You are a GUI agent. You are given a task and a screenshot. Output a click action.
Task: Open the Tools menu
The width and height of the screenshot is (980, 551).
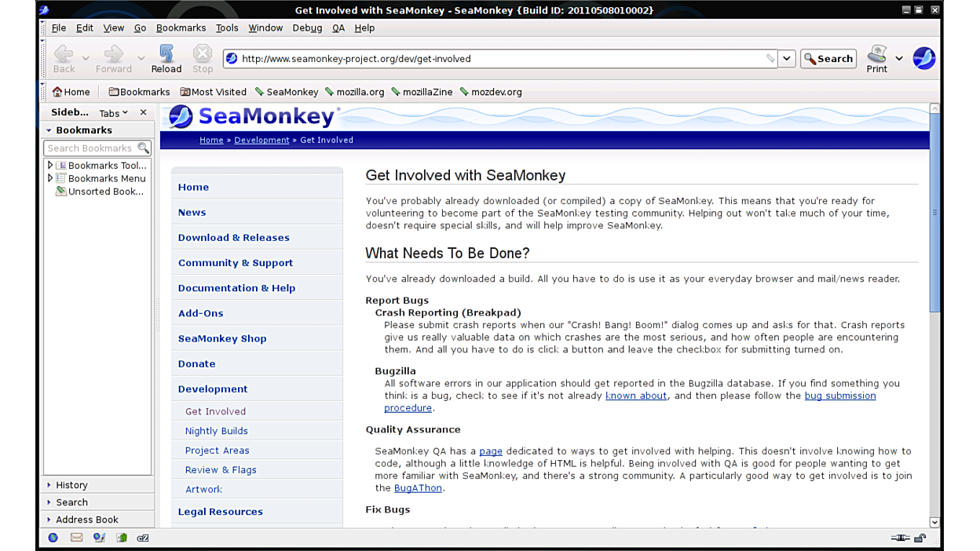pyautogui.click(x=227, y=27)
